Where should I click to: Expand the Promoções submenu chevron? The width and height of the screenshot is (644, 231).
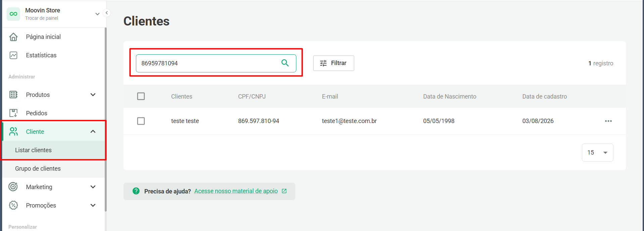(x=93, y=206)
